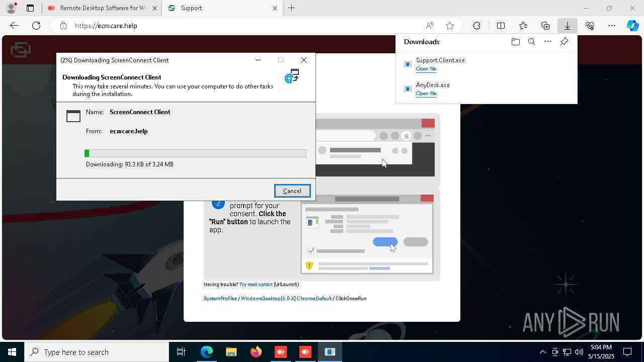The height and width of the screenshot is (362, 644).
Task: Open first AnyDesk taskbar icon
Action: [281, 352]
